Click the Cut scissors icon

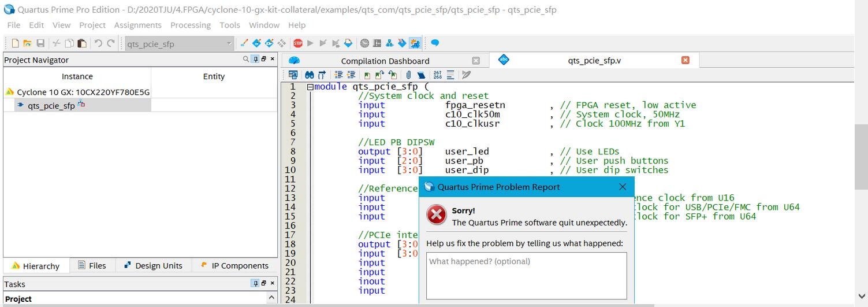tap(57, 43)
